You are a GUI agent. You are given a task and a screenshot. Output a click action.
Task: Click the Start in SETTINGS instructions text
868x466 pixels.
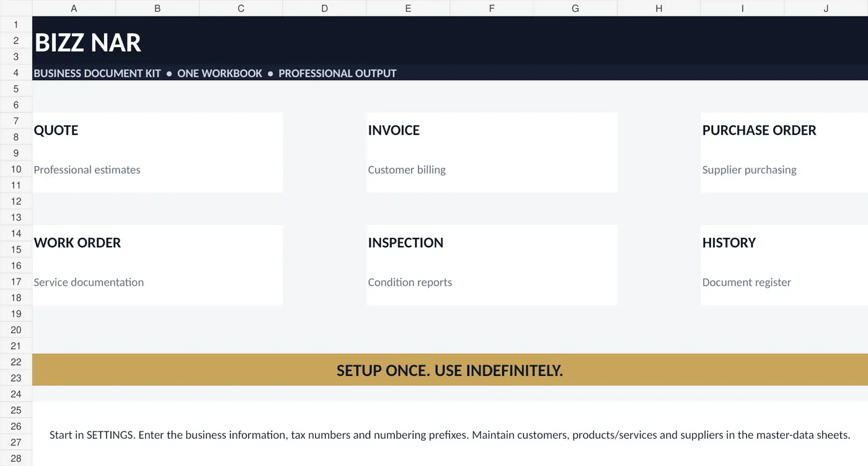(x=449, y=434)
